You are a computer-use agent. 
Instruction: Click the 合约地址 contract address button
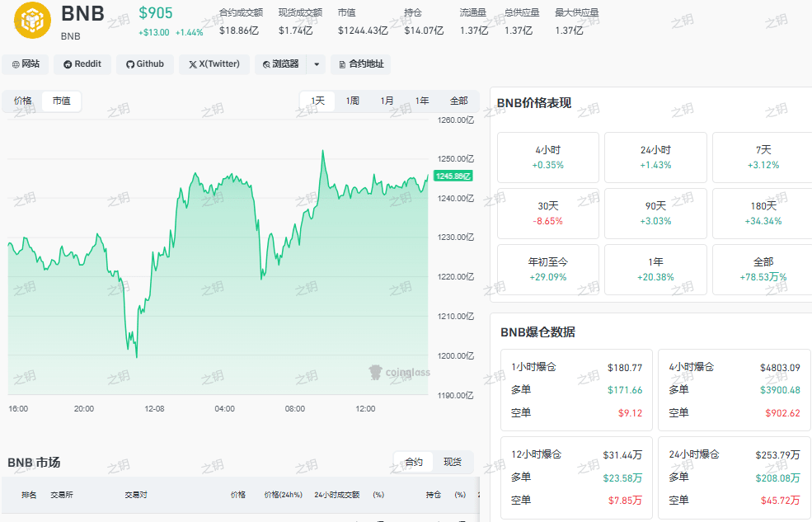361,64
